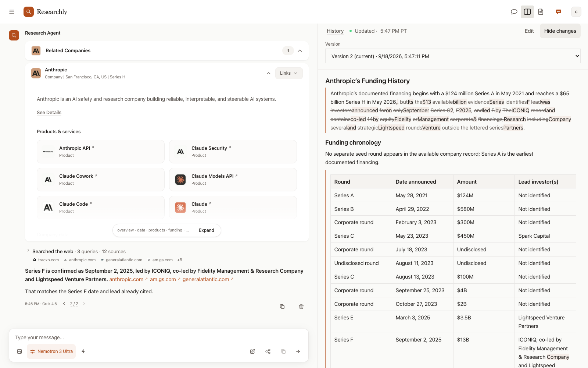
Task: Open the Claude Cowork product card
Action: [x=101, y=180]
